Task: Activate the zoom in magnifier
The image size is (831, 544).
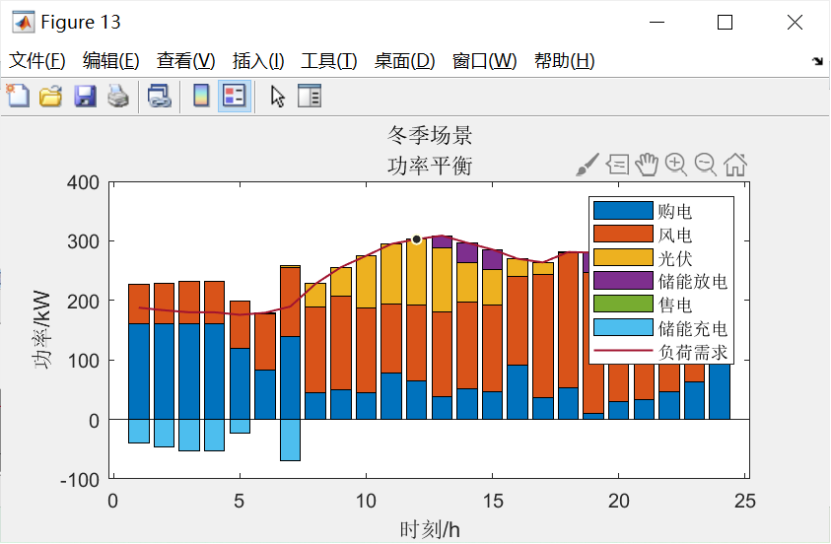Action: pyautogui.click(x=676, y=164)
